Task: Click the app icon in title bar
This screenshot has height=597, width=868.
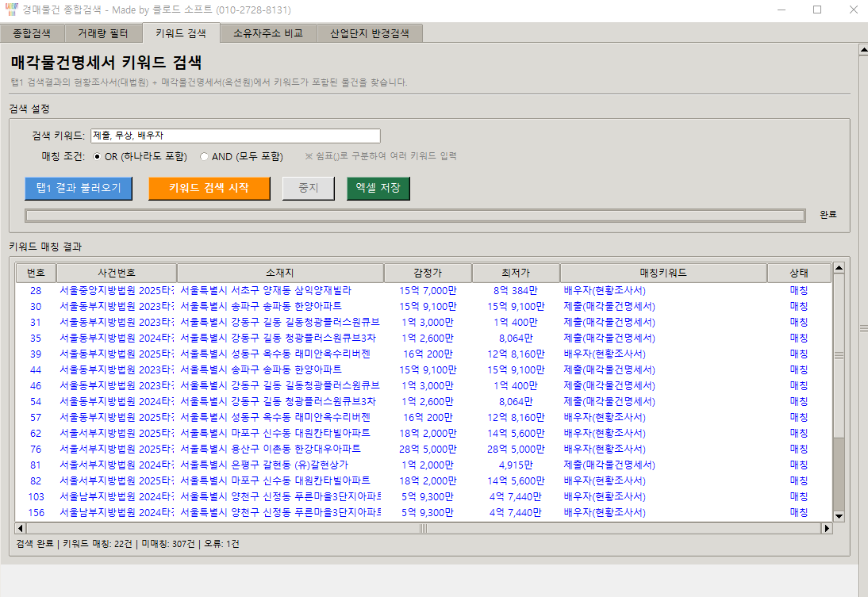Action: click(10, 10)
